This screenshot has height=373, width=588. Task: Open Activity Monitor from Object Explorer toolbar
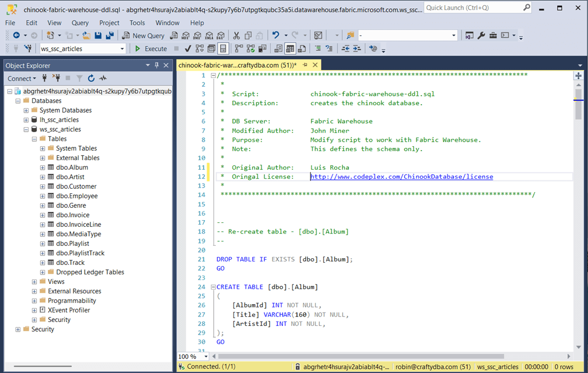(x=102, y=78)
